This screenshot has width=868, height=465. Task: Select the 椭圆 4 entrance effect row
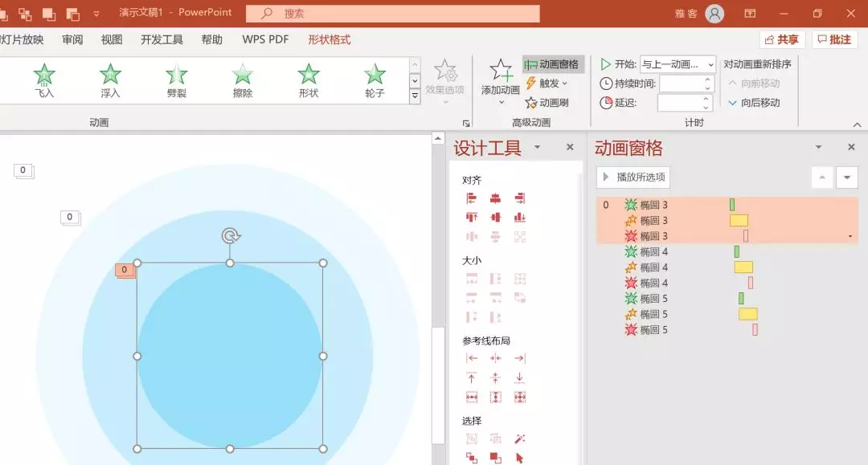(x=727, y=251)
